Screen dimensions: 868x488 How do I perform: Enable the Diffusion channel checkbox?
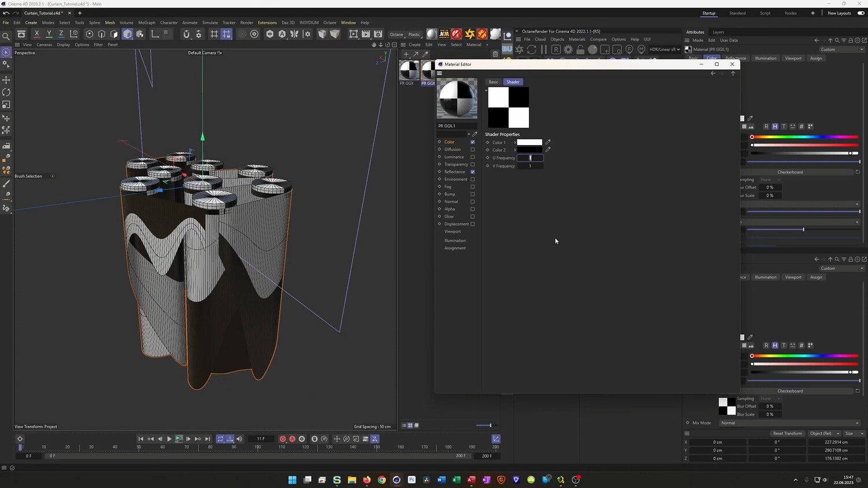click(473, 150)
